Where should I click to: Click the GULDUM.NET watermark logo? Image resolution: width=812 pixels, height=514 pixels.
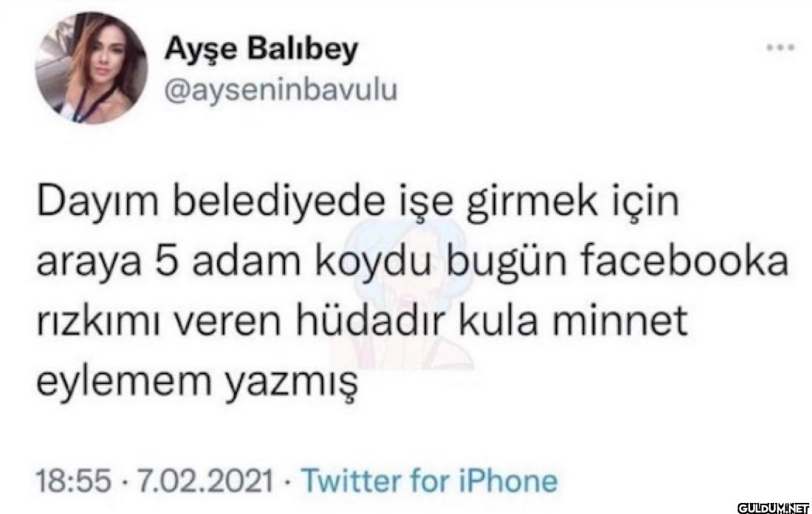click(773, 507)
